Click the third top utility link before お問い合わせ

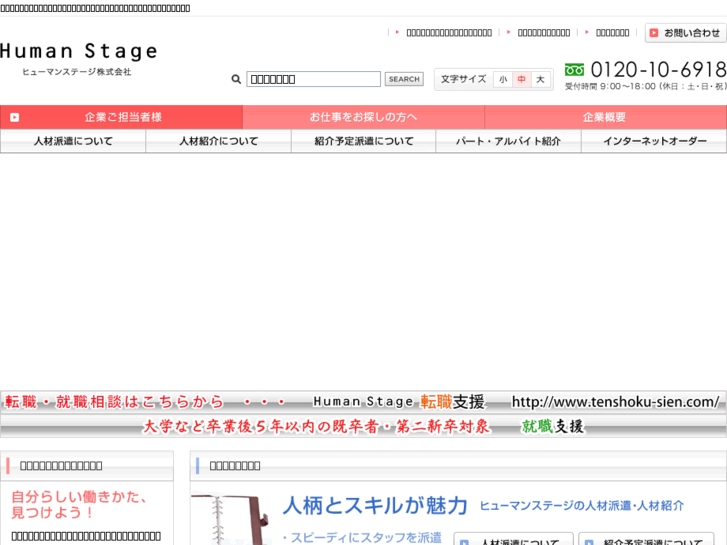612,33
